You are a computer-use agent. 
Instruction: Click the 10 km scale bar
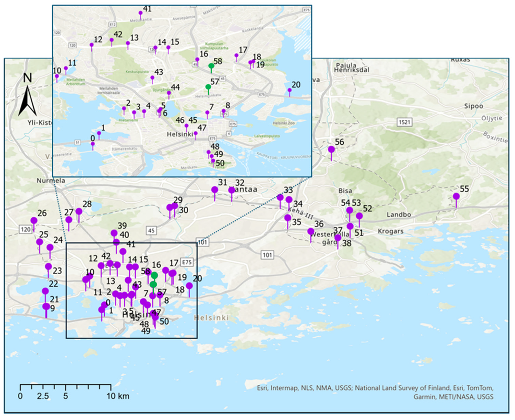66,387
